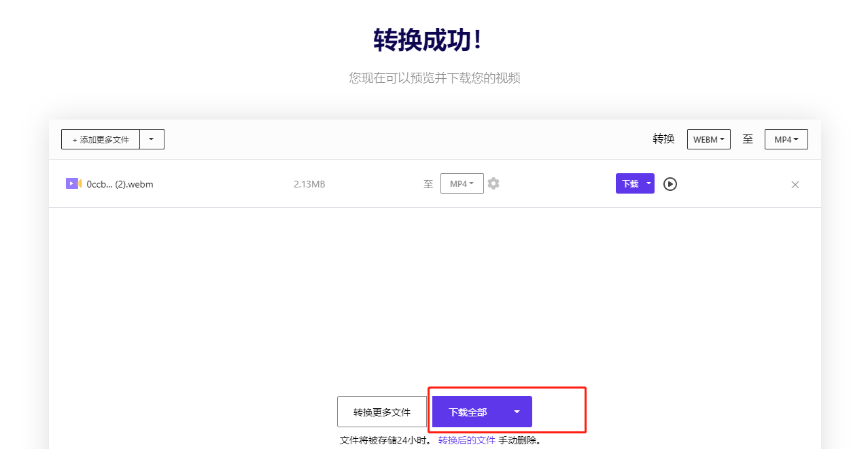868x449 pixels.
Task: Click the purple video file type icon
Action: point(73,183)
